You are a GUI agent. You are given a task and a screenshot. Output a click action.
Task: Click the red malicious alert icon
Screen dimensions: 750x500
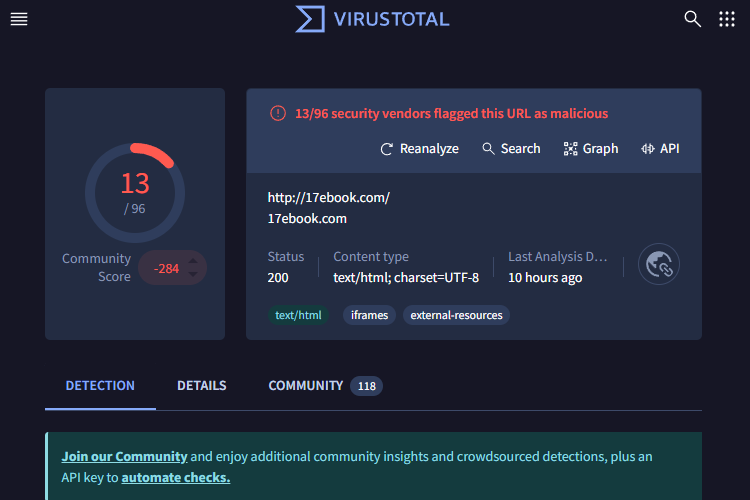click(x=278, y=113)
